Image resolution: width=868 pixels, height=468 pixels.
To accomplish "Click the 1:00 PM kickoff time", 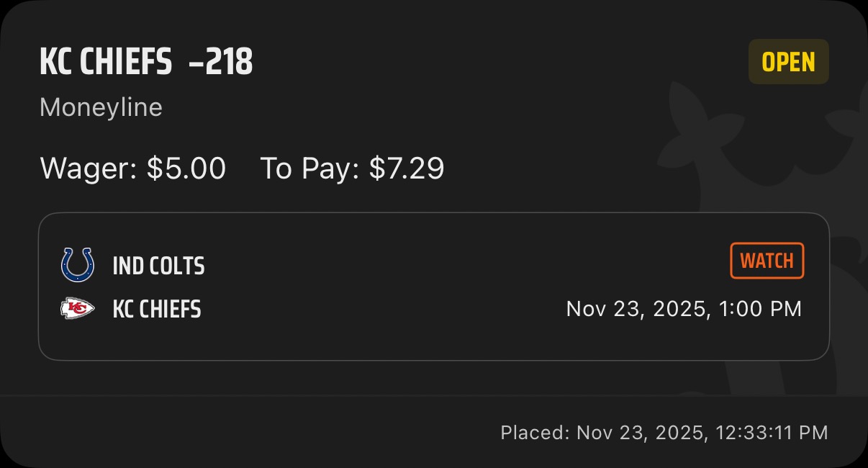I will pyautogui.click(x=759, y=309).
